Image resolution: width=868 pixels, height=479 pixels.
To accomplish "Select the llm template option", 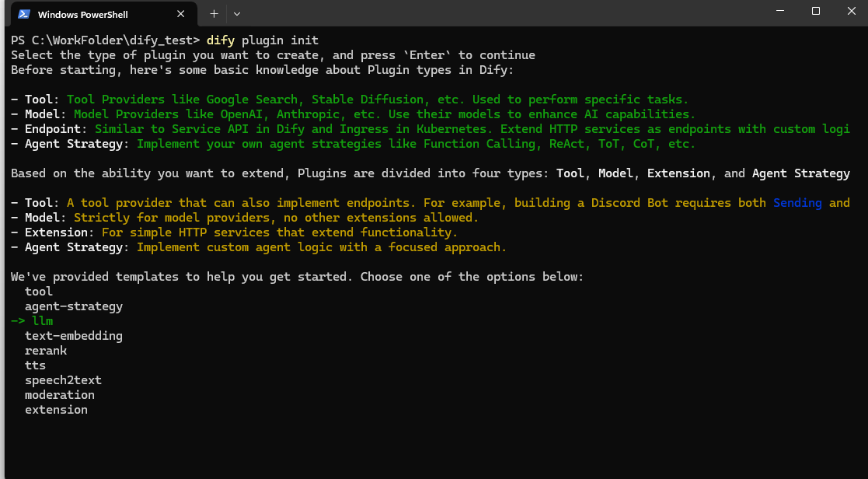I will pyautogui.click(x=43, y=320).
